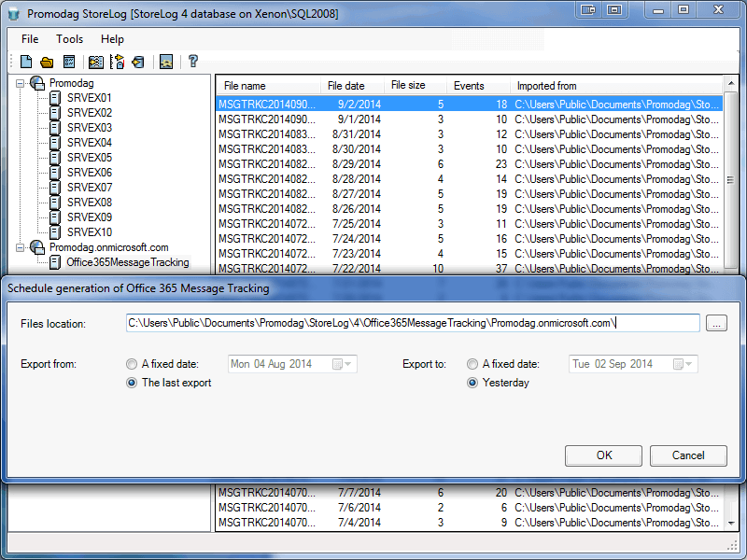Click the StoreLog app icon in title bar
This screenshot has height=560, width=747.
tap(14, 14)
